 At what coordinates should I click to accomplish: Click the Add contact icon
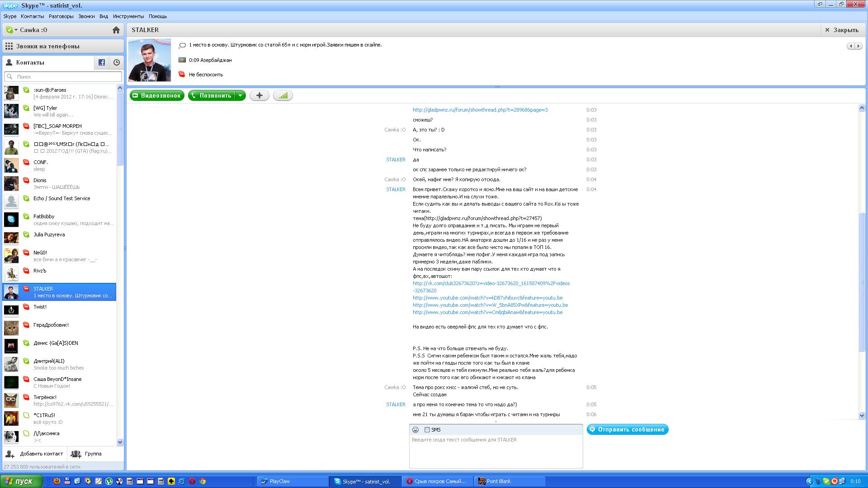click(10, 454)
